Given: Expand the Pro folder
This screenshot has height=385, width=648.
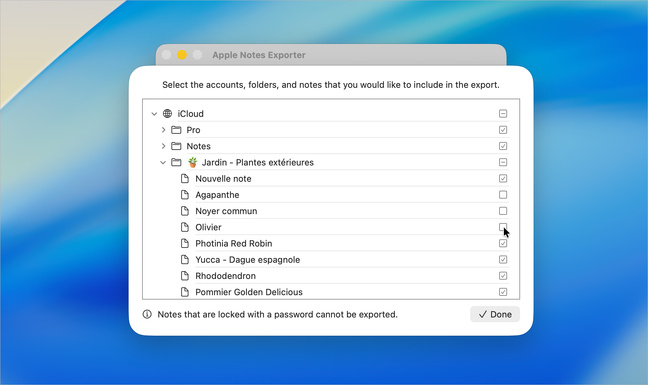Looking at the screenshot, I should coord(163,130).
